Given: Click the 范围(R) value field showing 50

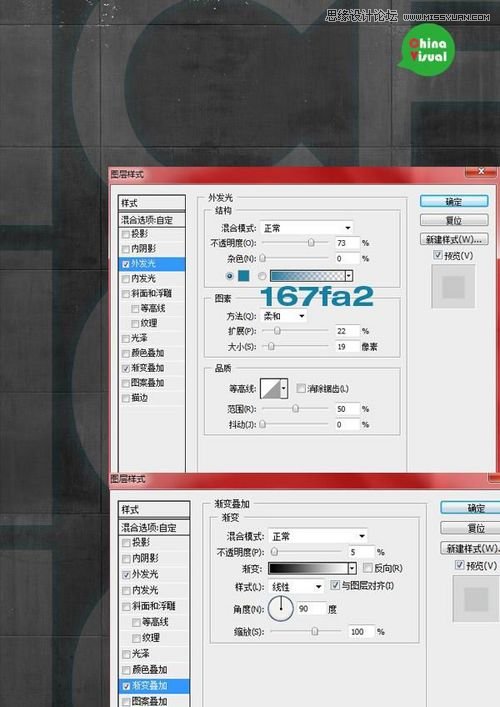Looking at the screenshot, I should pos(347,409).
